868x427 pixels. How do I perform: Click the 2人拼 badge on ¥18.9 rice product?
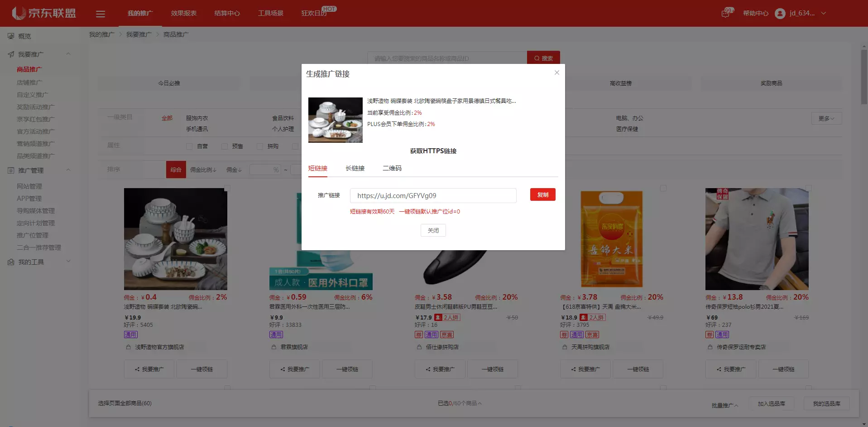click(x=593, y=317)
